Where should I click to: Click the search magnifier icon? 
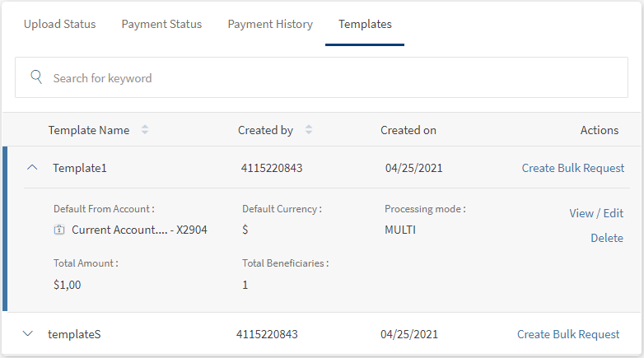click(36, 77)
